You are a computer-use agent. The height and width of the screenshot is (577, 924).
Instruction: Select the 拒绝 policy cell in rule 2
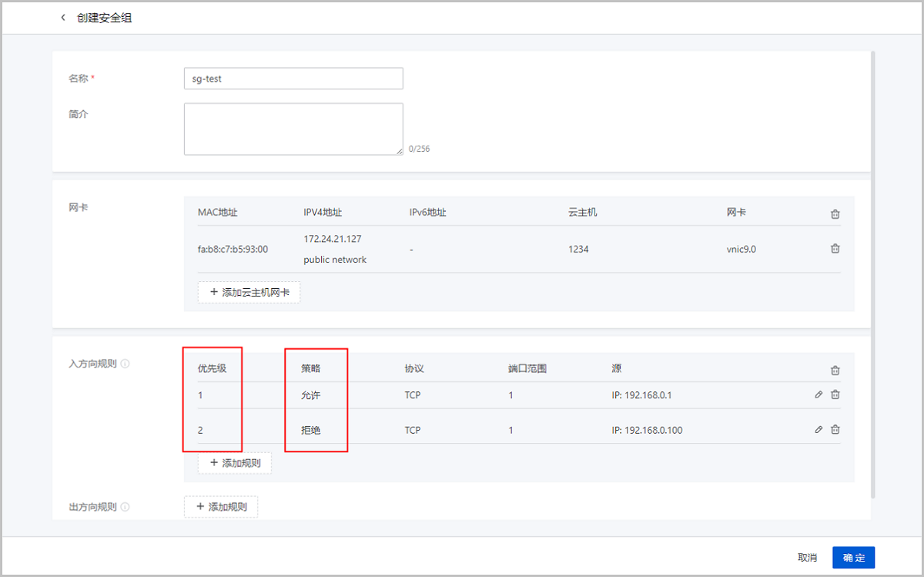(310, 430)
